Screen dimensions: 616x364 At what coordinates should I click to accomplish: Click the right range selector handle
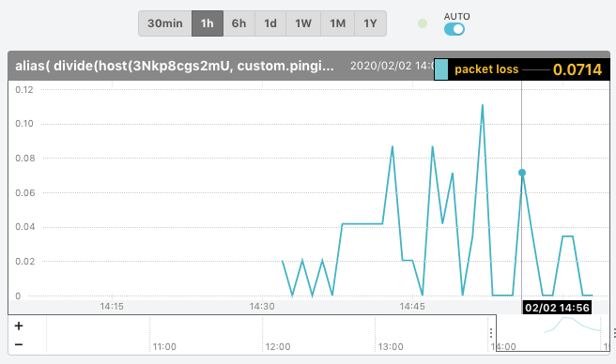[x=614, y=333]
